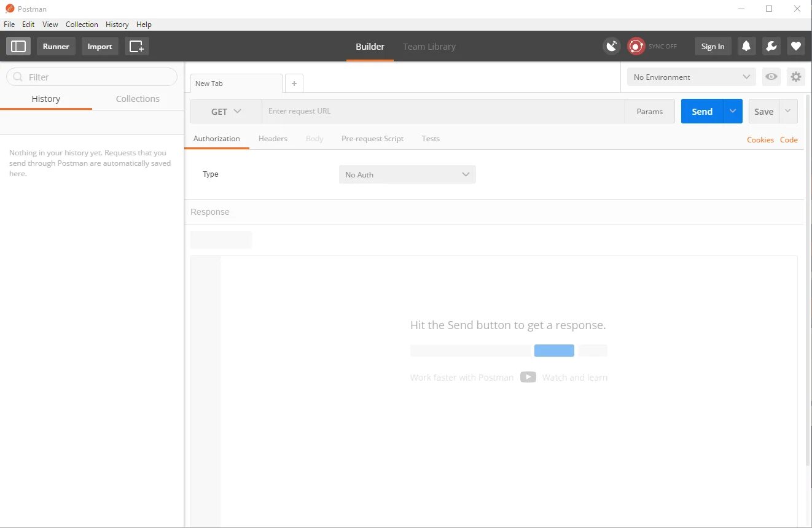812x528 pixels.
Task: Click the Response section heading
Action: pos(210,212)
